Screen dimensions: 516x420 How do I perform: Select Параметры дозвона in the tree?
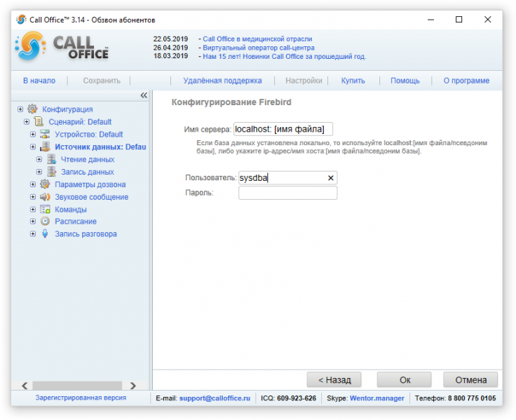pos(90,184)
